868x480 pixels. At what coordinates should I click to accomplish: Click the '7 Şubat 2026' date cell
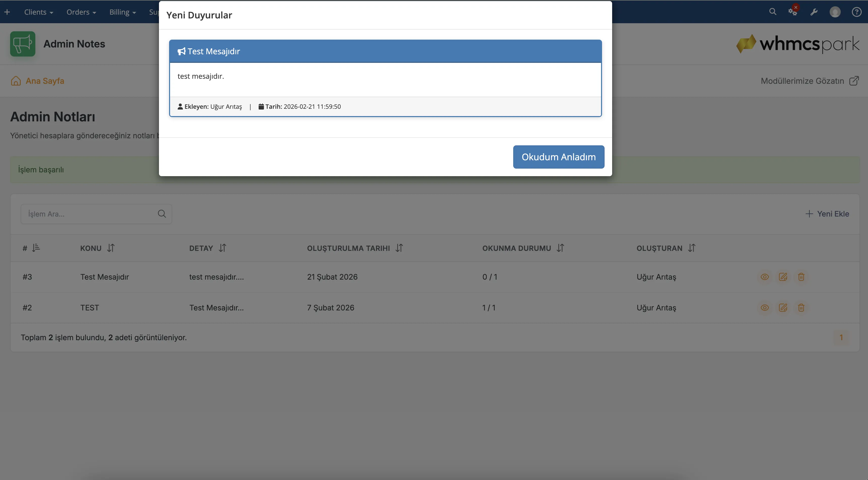point(330,307)
